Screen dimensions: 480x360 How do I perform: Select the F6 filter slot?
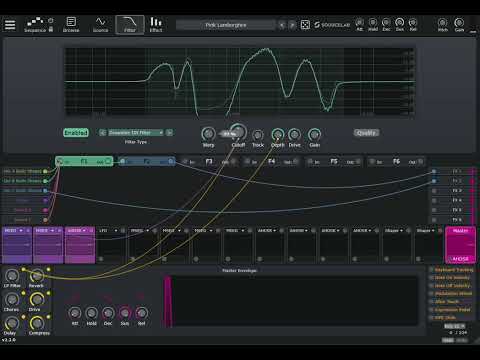coord(396,162)
